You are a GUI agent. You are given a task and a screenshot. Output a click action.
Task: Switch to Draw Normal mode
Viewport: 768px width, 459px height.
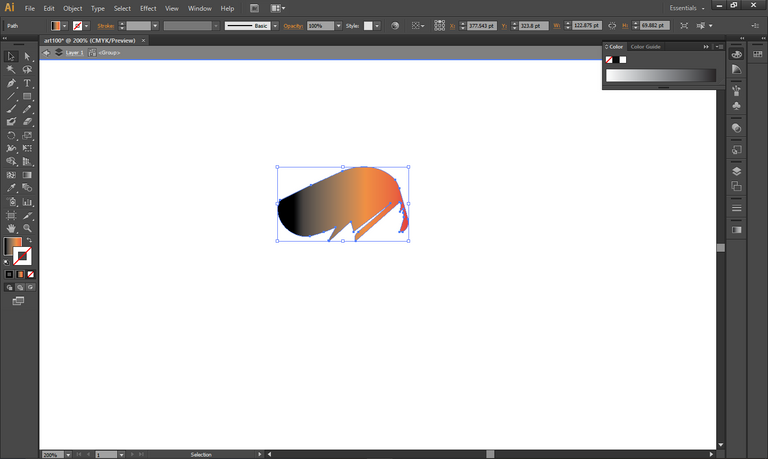(9, 288)
